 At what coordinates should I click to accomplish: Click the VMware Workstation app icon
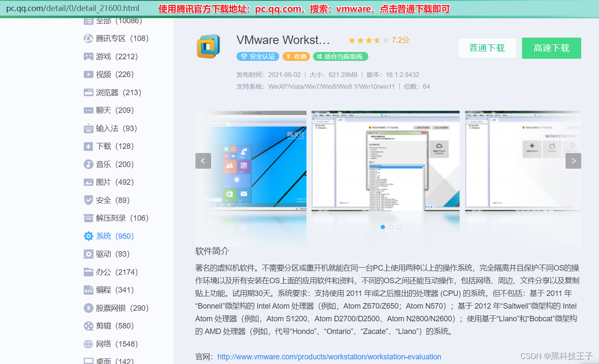tap(209, 47)
